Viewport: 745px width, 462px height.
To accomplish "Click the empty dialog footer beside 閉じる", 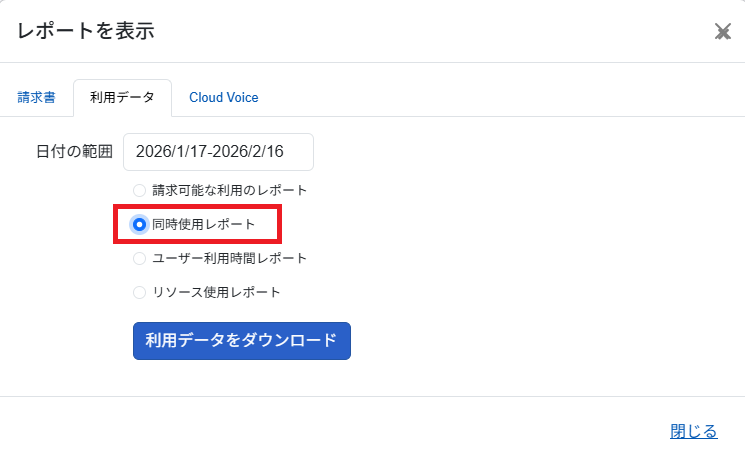I will (x=350, y=432).
